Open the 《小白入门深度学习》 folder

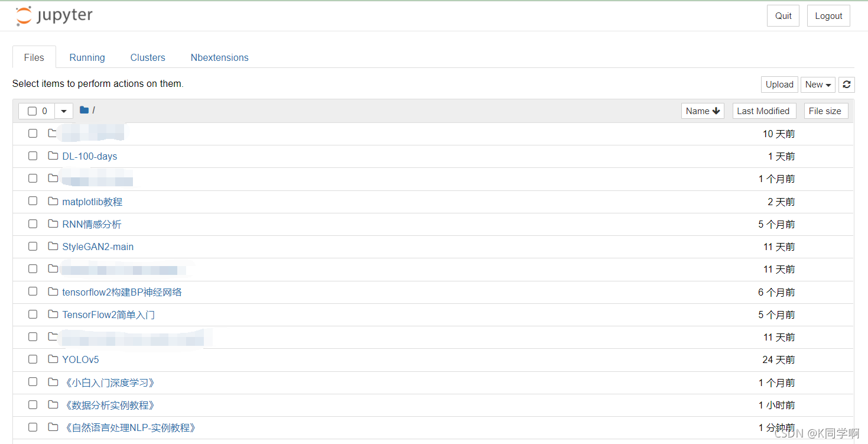(110, 383)
